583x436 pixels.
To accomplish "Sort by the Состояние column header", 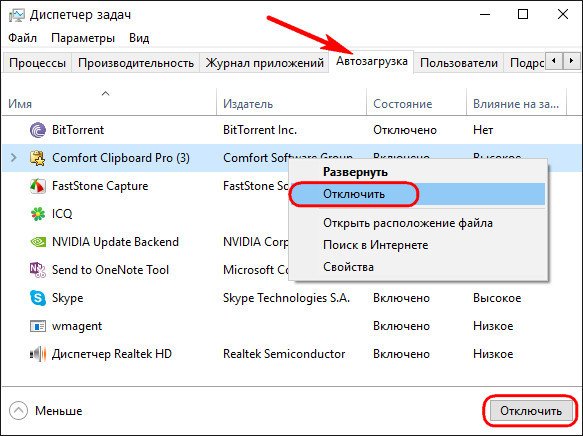I will click(403, 104).
